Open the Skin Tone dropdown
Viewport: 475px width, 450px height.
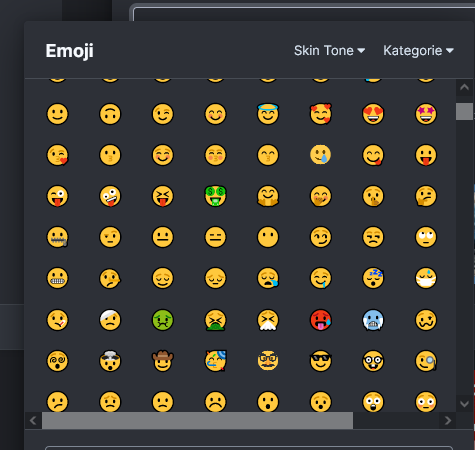pos(329,51)
